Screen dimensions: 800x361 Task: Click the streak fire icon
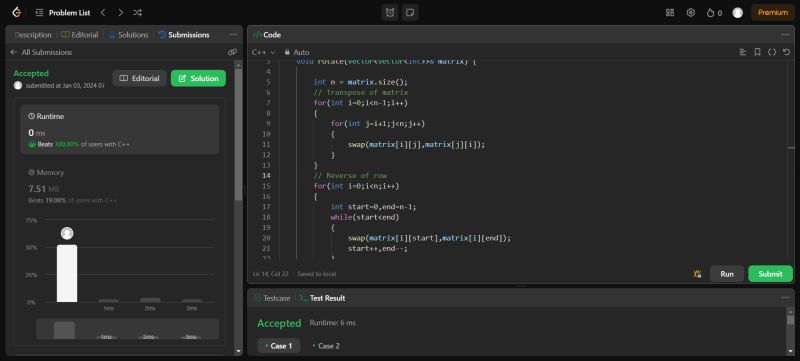[710, 13]
